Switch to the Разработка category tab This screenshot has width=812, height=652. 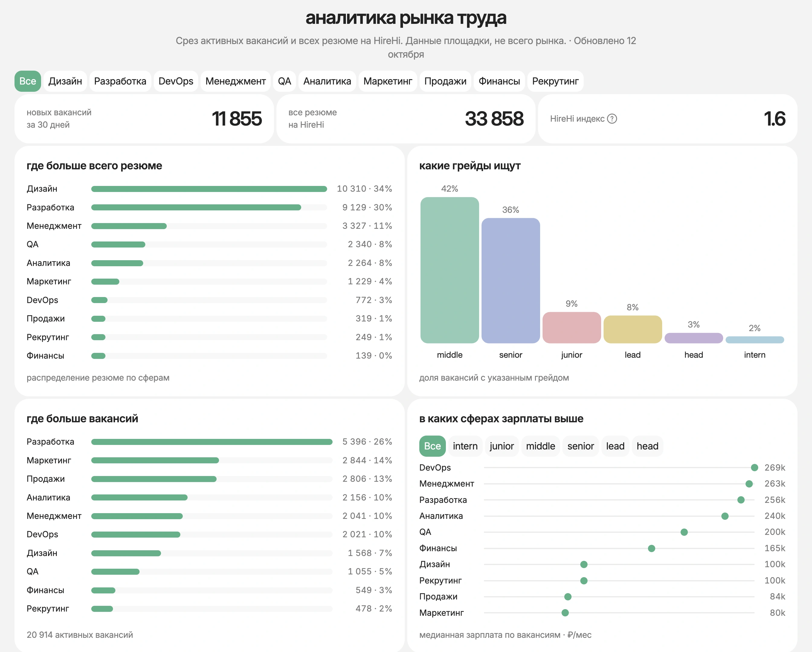click(x=120, y=81)
